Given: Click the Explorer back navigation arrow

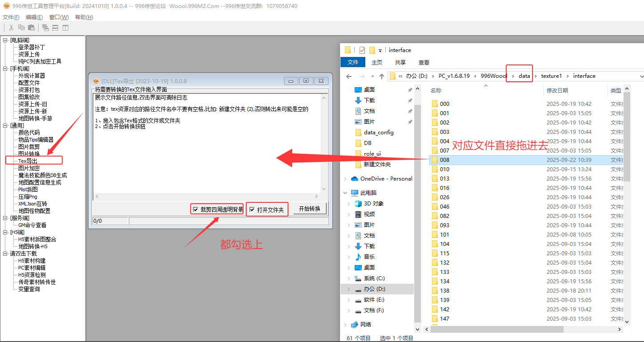Looking at the screenshot, I should 349,76.
